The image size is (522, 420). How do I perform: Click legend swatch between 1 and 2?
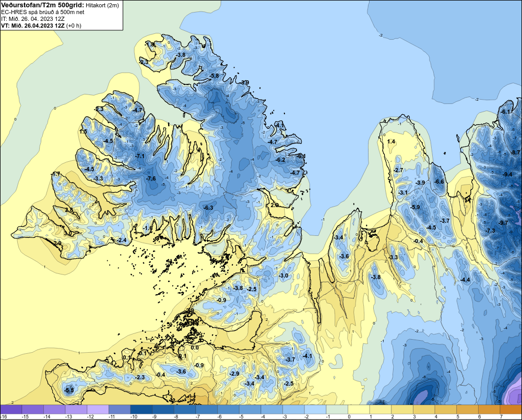(381, 410)
